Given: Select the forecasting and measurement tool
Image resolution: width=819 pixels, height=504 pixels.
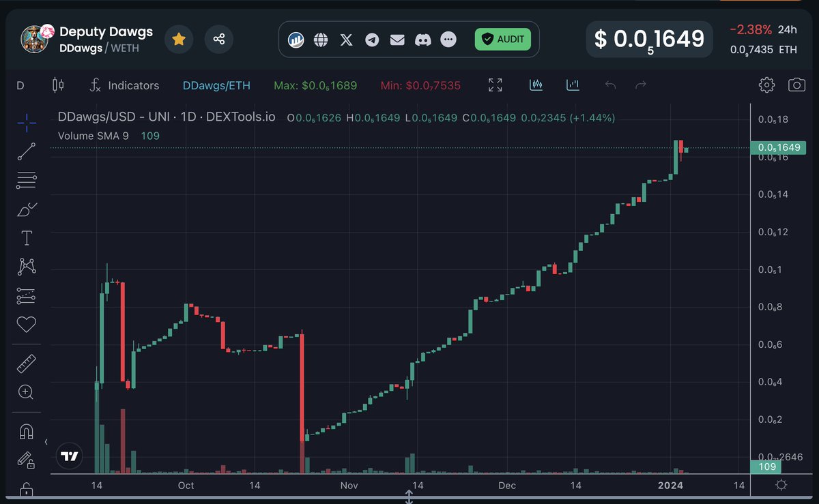Looking at the screenshot, I should 27,296.
